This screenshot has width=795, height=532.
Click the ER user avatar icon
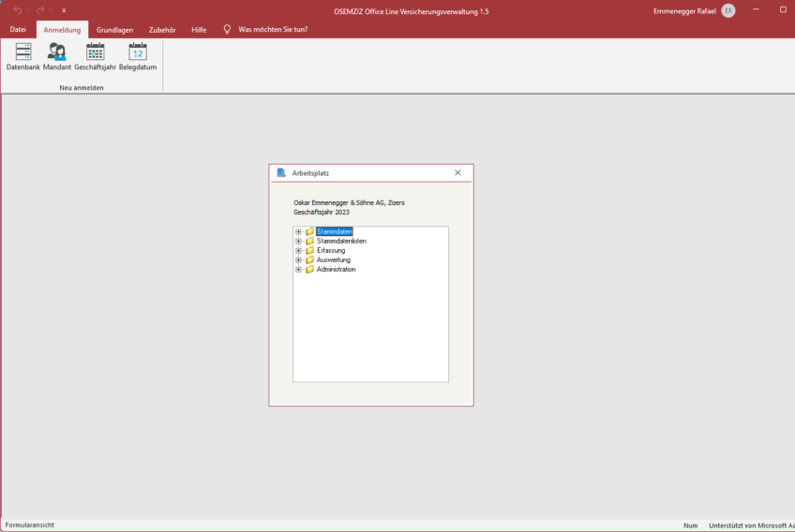tap(728, 10)
